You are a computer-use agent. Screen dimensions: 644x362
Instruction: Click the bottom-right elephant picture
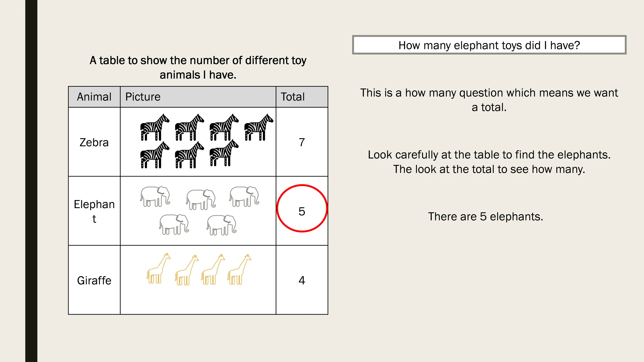222,225
